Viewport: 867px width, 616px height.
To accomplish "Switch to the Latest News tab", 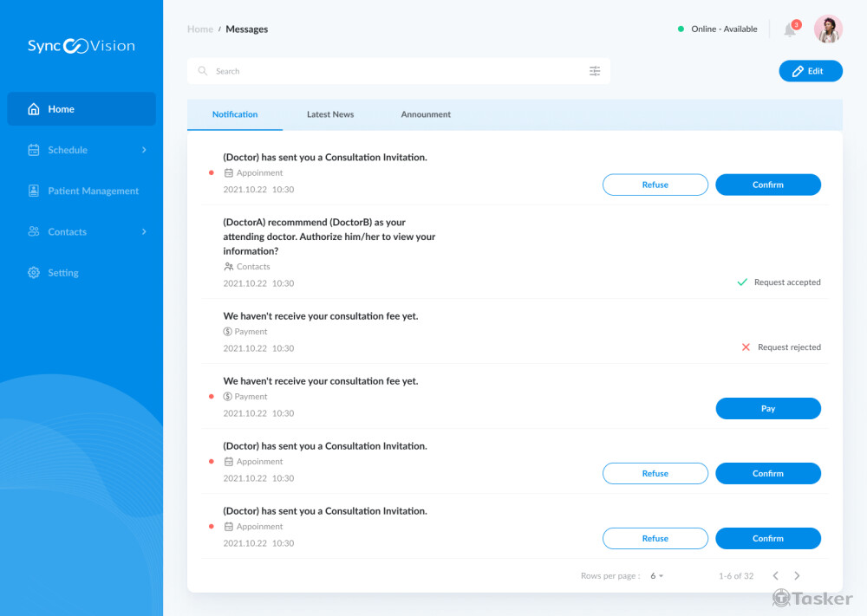I will click(330, 114).
